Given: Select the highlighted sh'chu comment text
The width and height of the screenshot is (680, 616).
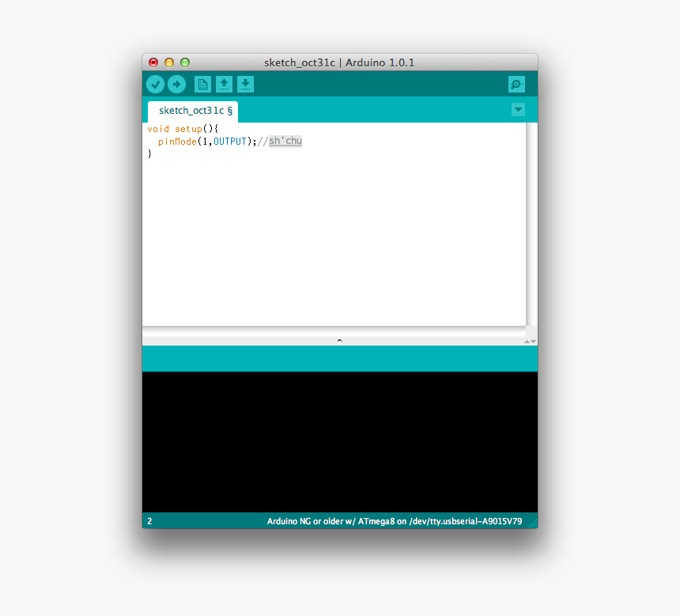Looking at the screenshot, I should (x=285, y=141).
